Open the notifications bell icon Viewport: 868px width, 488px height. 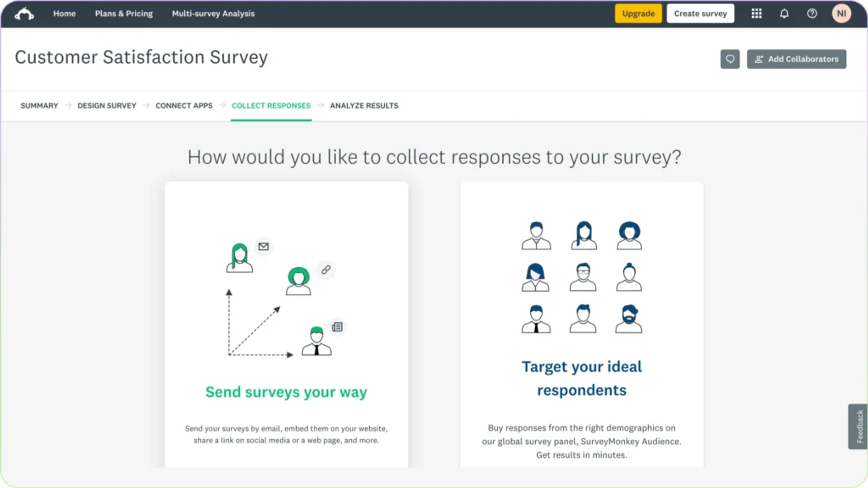[784, 14]
